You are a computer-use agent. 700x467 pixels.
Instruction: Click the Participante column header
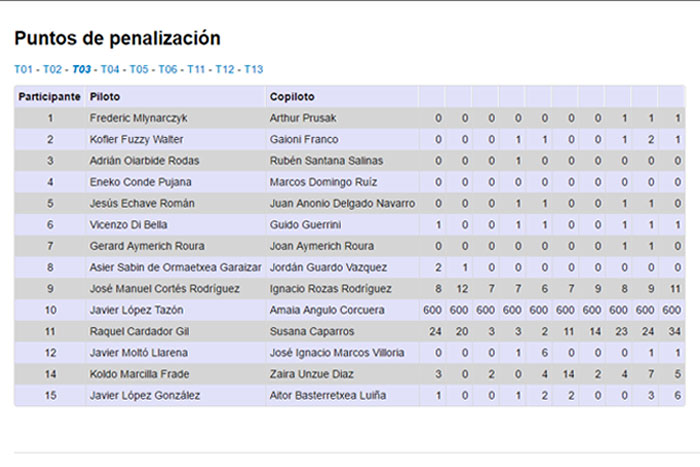click(x=49, y=97)
